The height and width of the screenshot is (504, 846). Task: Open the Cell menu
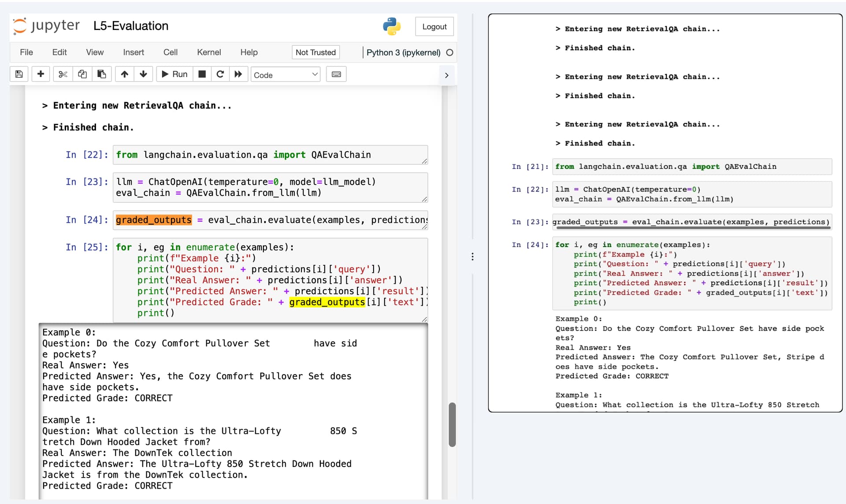click(x=170, y=52)
